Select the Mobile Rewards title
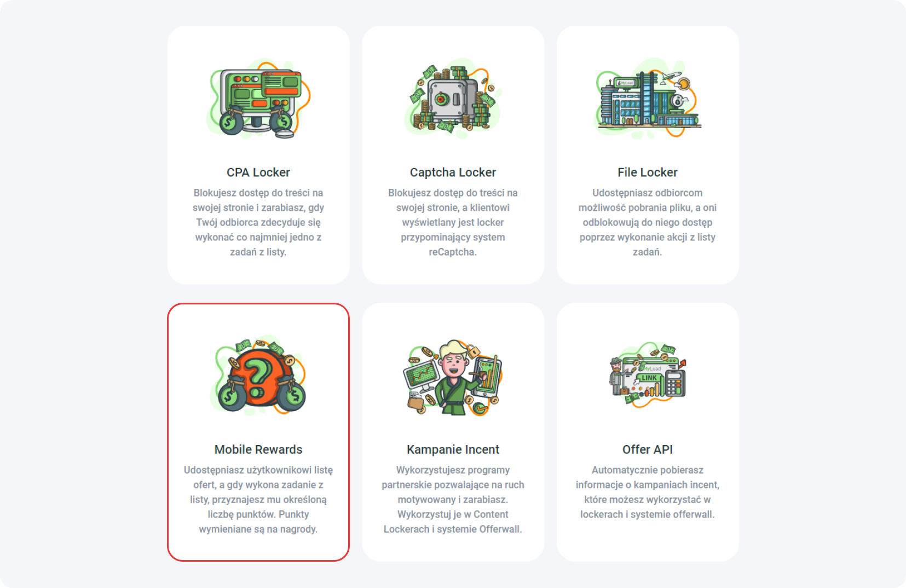Viewport: 906px width, 588px height. pos(258,449)
